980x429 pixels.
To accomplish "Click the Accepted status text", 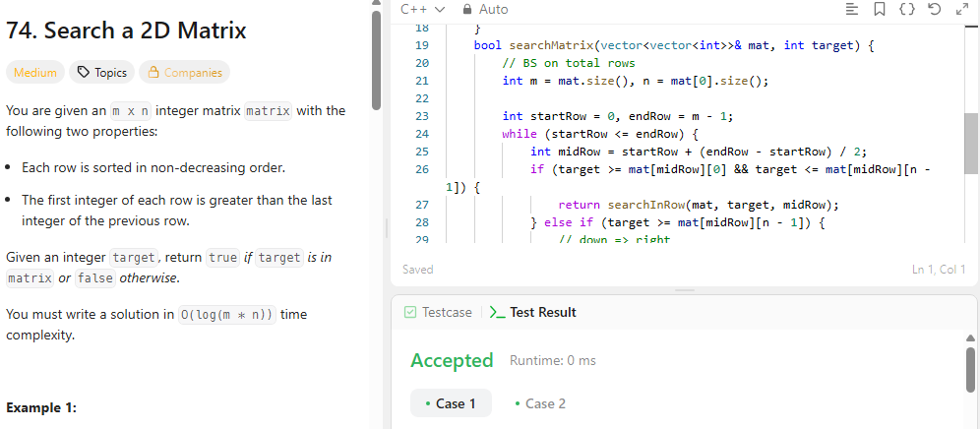I will click(x=452, y=361).
